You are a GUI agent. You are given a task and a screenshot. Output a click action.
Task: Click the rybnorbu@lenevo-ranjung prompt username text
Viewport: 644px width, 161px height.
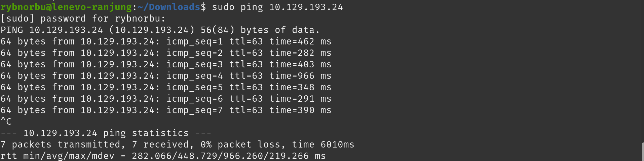66,7
